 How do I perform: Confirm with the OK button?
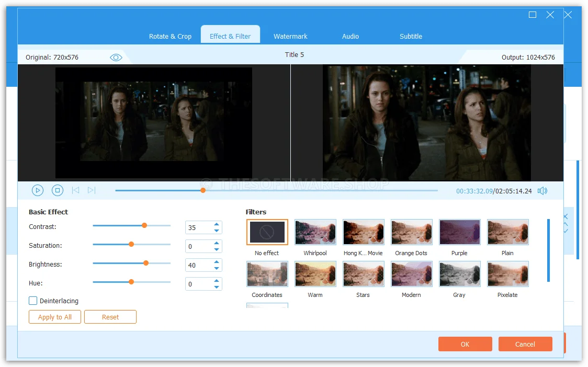click(465, 344)
